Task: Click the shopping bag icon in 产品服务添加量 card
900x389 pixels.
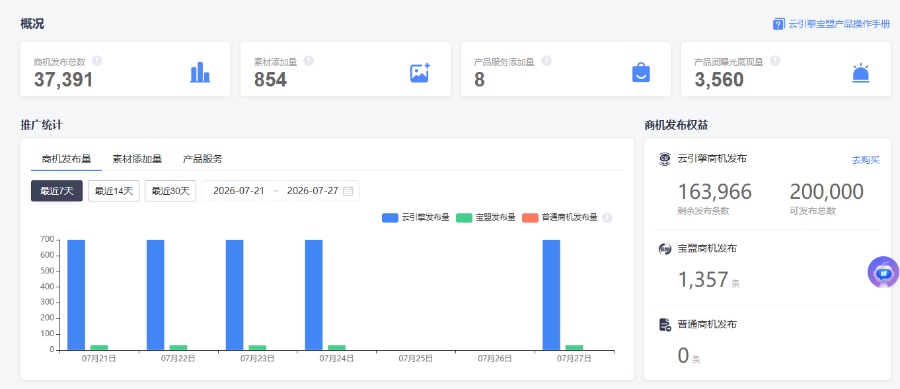Action: coord(641,73)
